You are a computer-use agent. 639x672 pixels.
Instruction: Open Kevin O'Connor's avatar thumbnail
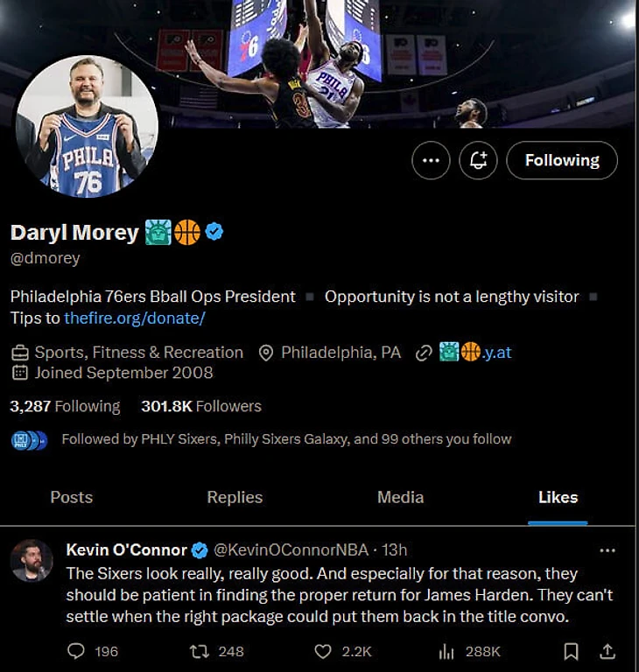point(32,560)
